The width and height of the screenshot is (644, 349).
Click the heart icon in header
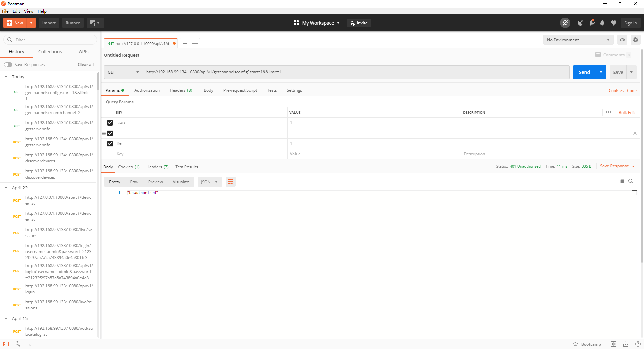614,23
